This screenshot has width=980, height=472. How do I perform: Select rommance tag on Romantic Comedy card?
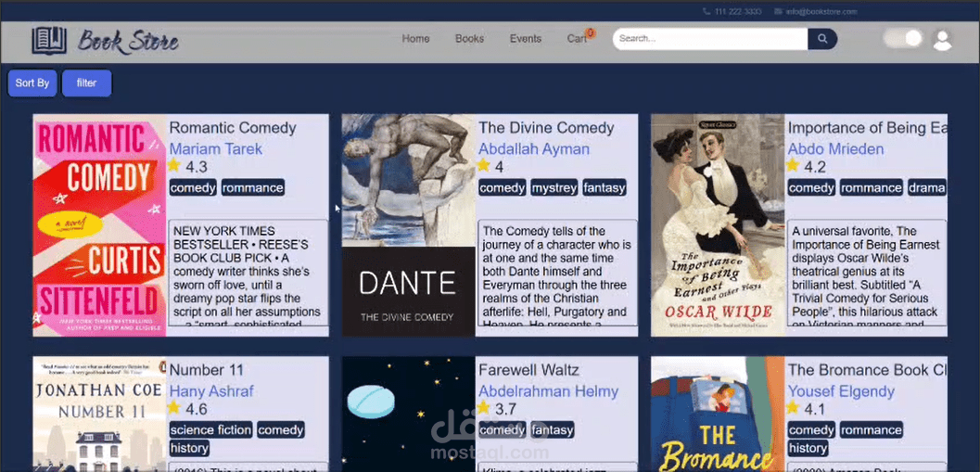252,187
